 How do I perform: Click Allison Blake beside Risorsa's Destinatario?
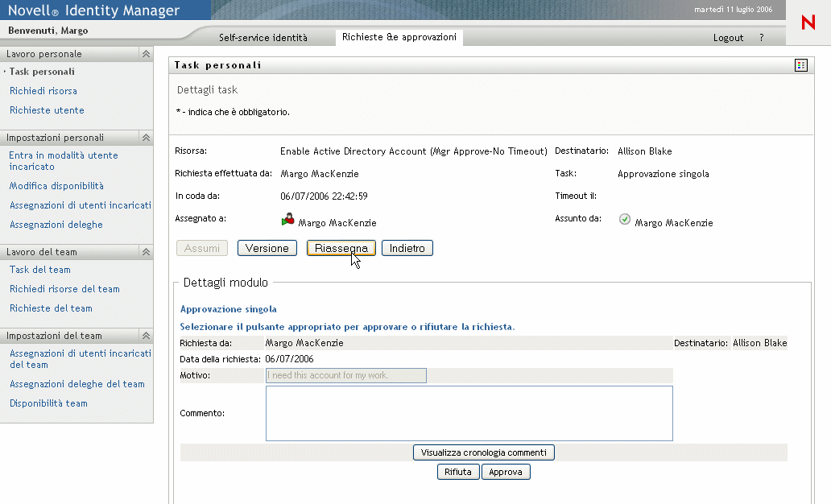644,151
